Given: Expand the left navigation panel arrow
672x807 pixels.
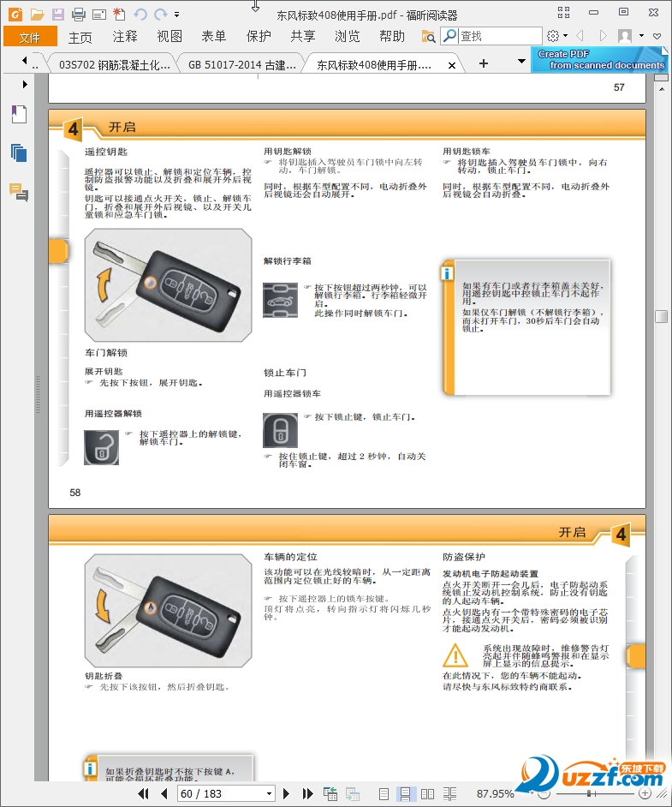Looking at the screenshot, I should 25,84.
